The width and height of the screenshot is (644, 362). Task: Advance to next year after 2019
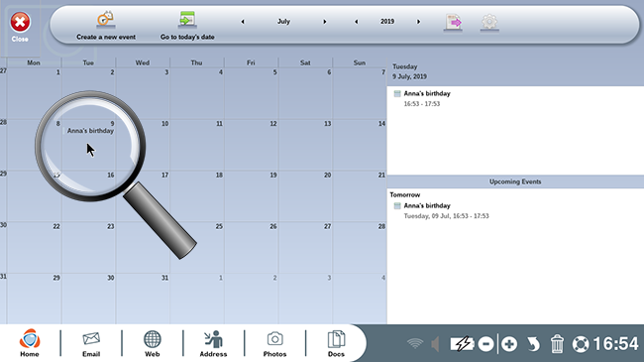418,22
